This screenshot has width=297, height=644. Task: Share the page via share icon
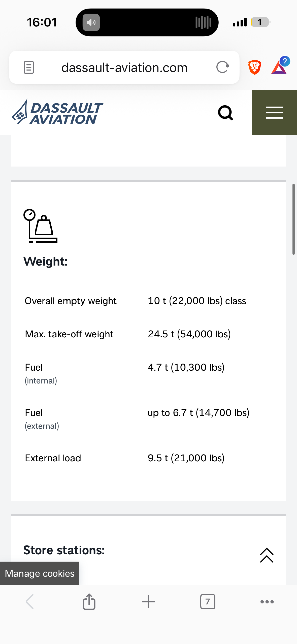89,602
